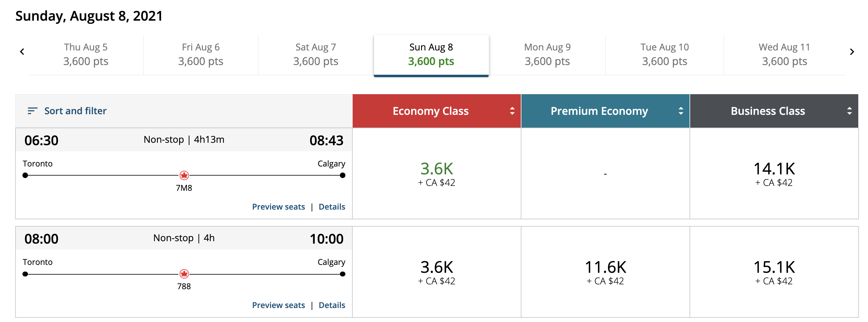Choose the Wed Aug 11 date tab
868x322 pixels.
tap(784, 54)
